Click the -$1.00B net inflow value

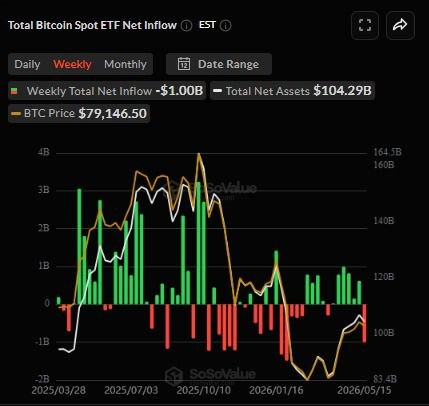click(179, 91)
